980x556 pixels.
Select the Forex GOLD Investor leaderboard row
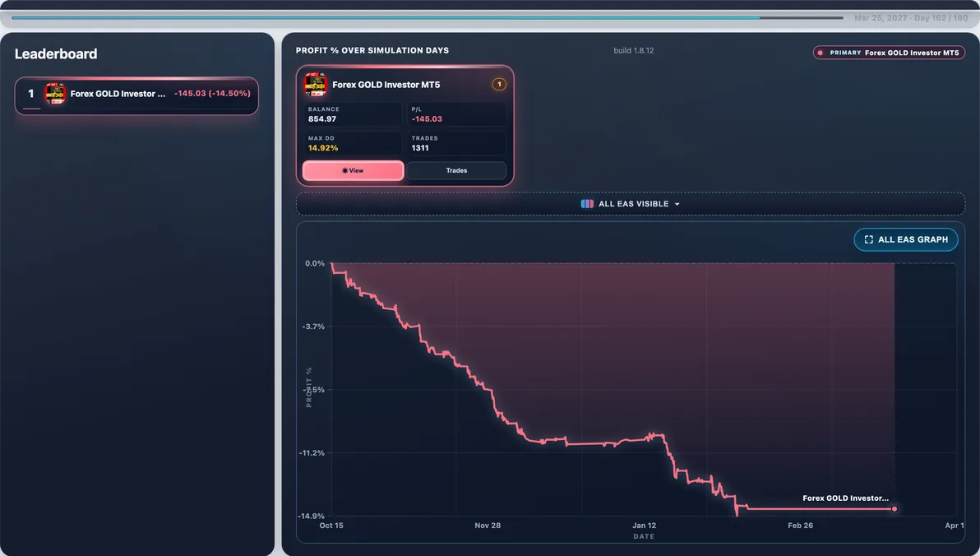tap(136, 95)
